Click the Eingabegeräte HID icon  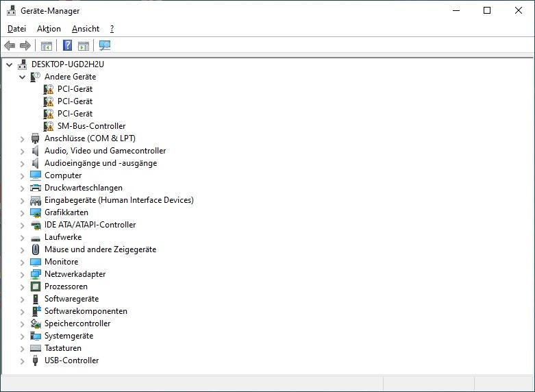[x=36, y=200]
